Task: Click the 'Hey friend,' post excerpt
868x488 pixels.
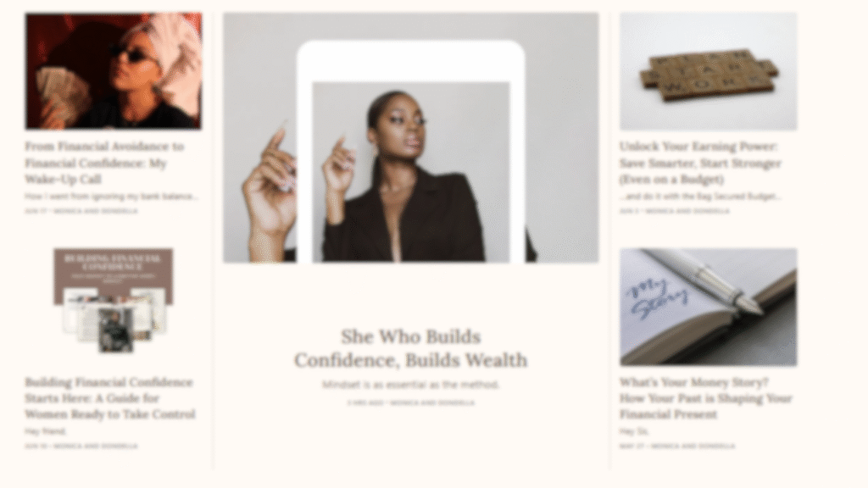Action: [46, 431]
